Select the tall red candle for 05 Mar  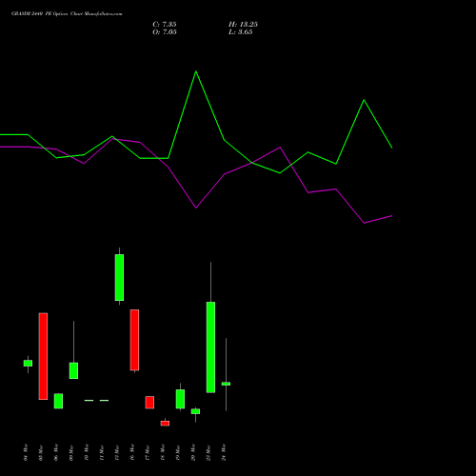pyautogui.click(x=43, y=356)
